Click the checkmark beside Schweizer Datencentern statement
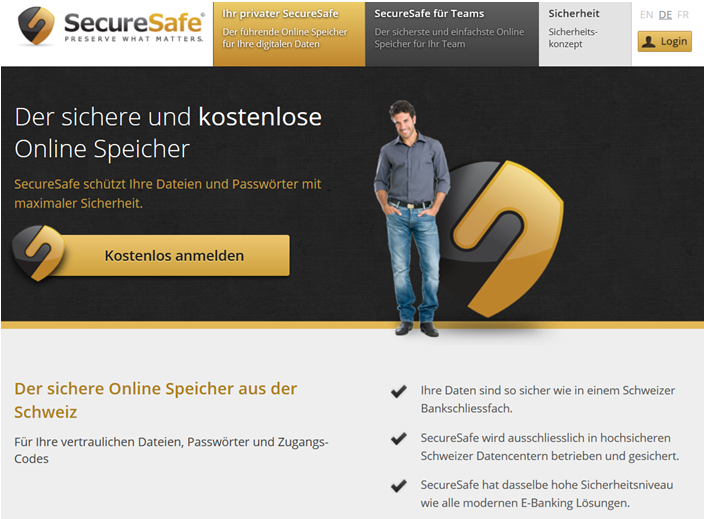Screen dimensions: 704x519 [399, 438]
